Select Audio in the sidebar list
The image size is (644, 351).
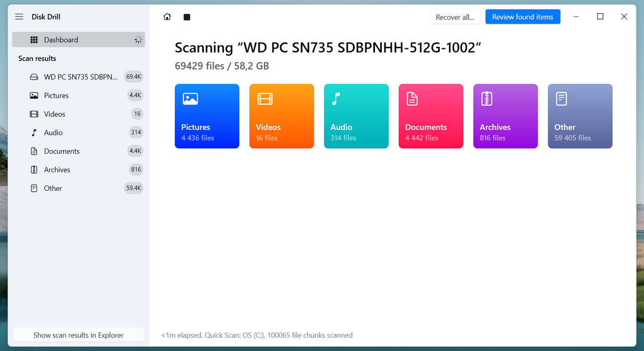79,133
